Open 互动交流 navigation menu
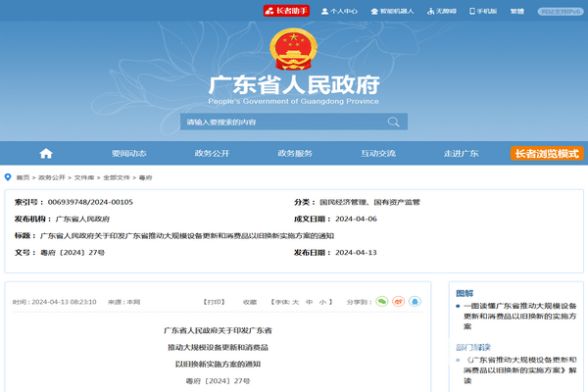Screen dimensions: 588x392 pos(378,154)
